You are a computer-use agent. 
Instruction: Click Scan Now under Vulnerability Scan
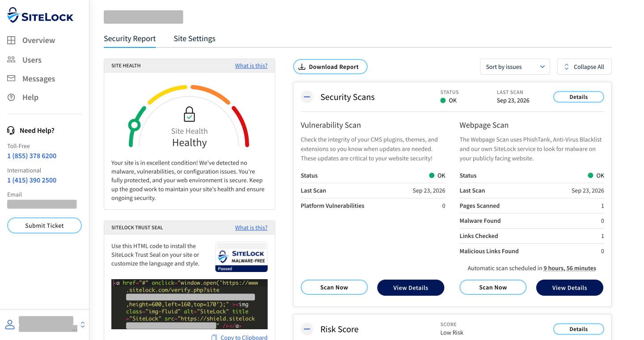(334, 287)
